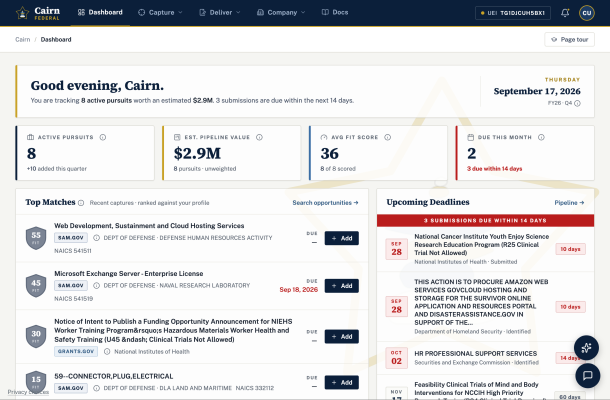Image resolution: width=610 pixels, height=400 pixels.
Task: Click the 10 days badge for National Cancer Institute
Action: click(x=570, y=249)
